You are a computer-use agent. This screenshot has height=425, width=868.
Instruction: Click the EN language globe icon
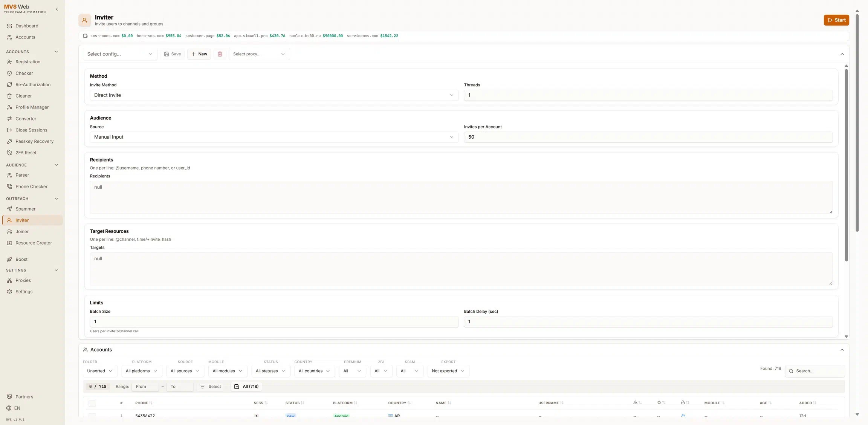click(9, 408)
